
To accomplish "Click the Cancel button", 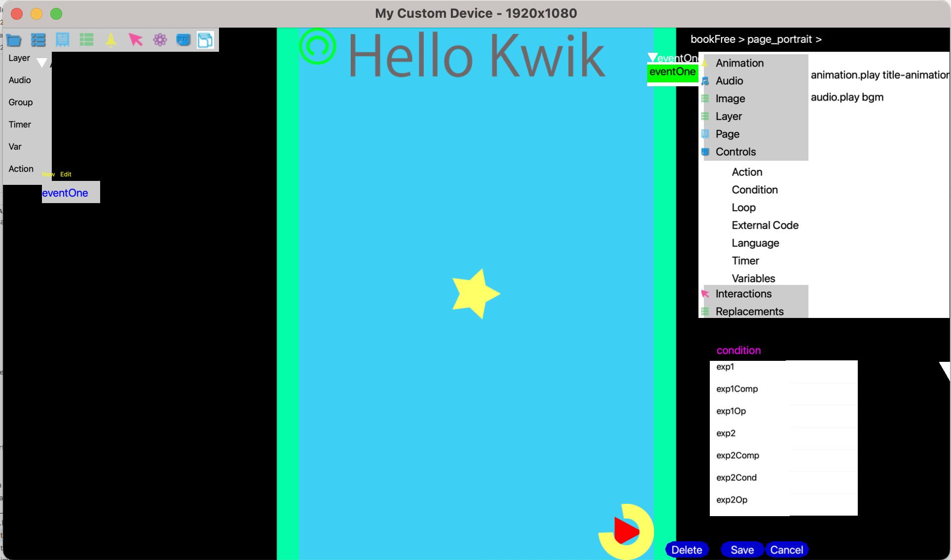I will (x=787, y=550).
